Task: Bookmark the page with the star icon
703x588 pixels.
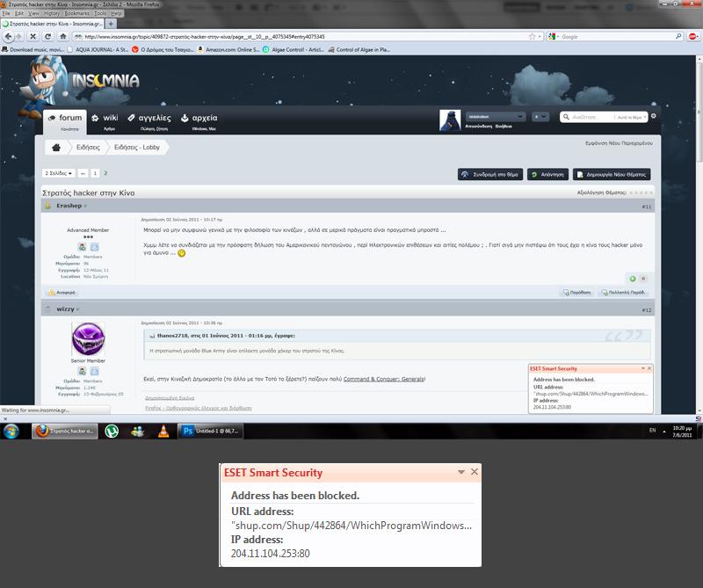Action: [533, 36]
